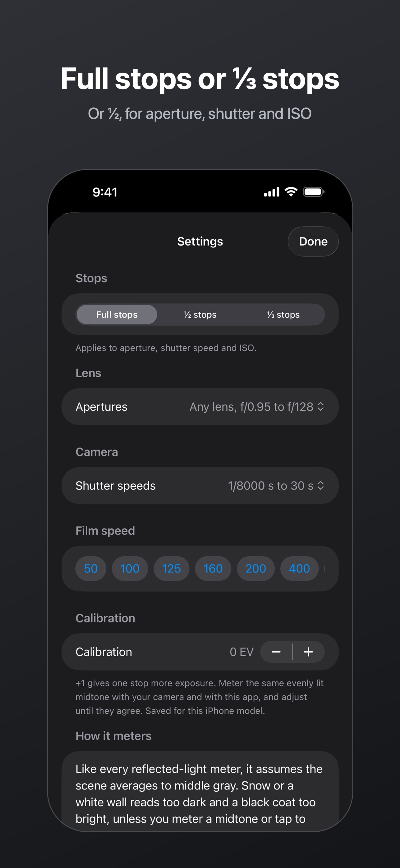Click the "+1 gives one stop more exposure" footnote

tap(200, 697)
